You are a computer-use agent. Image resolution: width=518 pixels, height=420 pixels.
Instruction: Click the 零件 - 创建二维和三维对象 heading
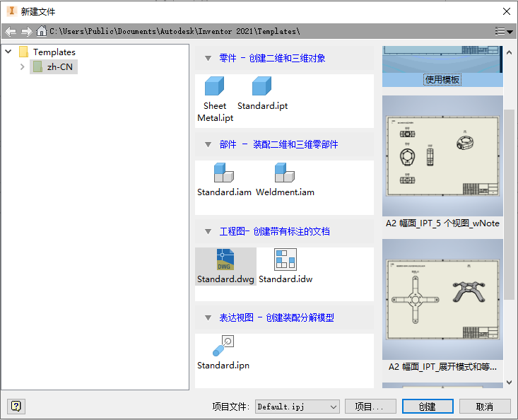(272, 58)
